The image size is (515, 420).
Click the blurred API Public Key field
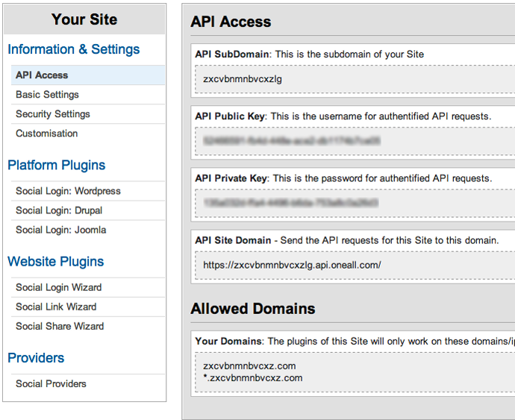click(354, 140)
